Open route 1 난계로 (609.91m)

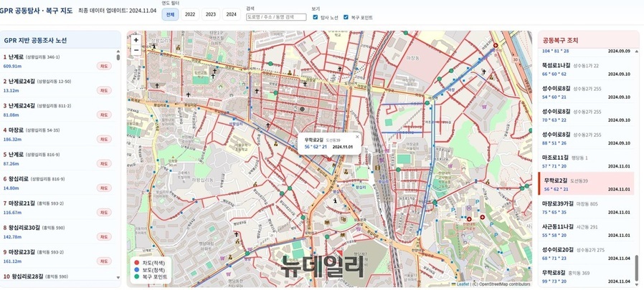[58, 61]
